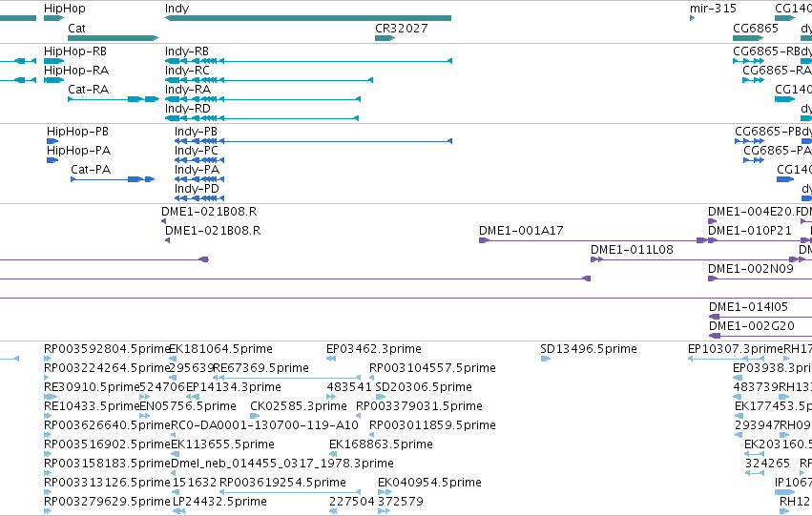Select EST 372579
The width and height of the screenshot is (812, 516).
tap(401, 502)
